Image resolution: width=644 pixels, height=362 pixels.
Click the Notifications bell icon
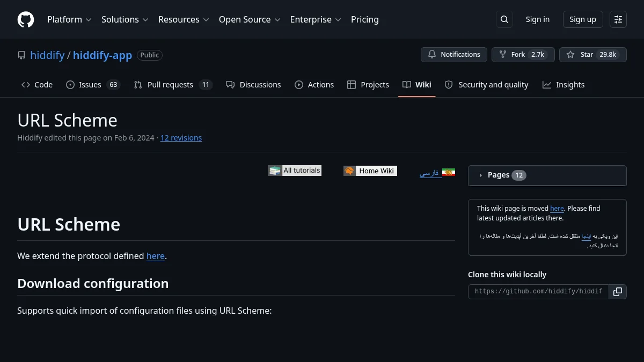(x=432, y=55)
